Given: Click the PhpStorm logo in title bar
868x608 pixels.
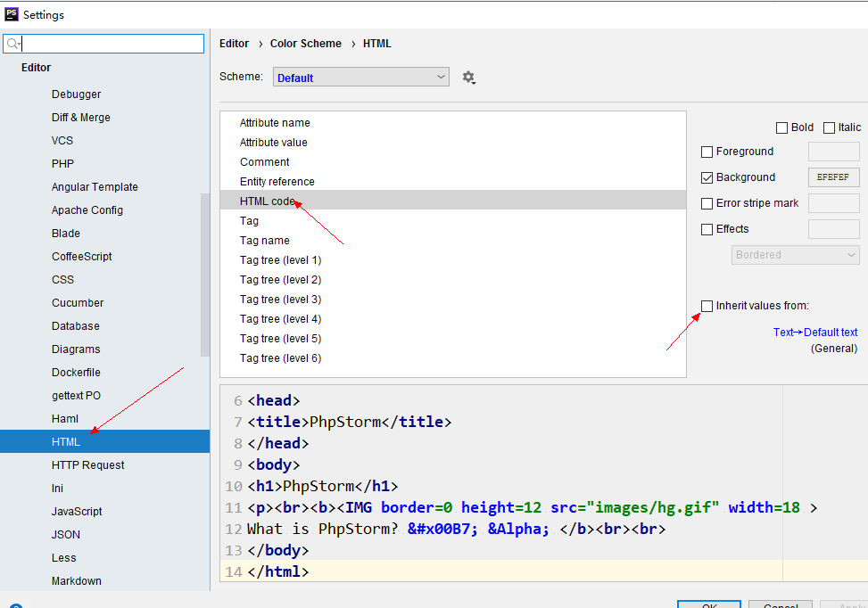Looking at the screenshot, I should (11, 14).
